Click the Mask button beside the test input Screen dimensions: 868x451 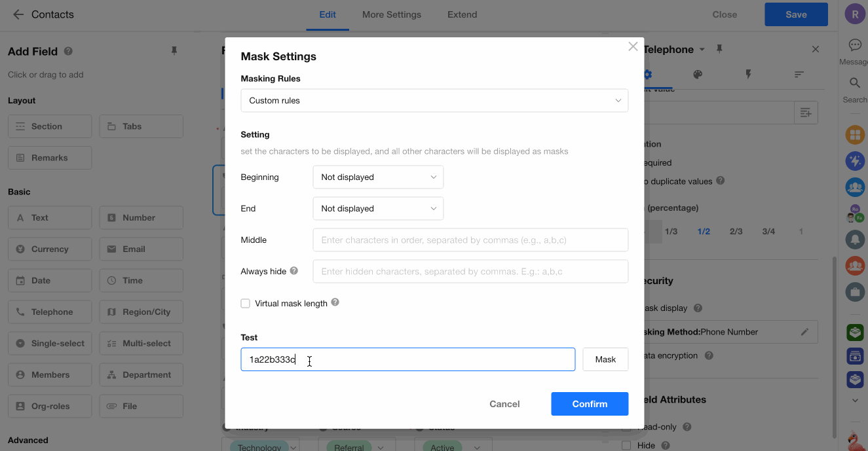click(x=605, y=359)
